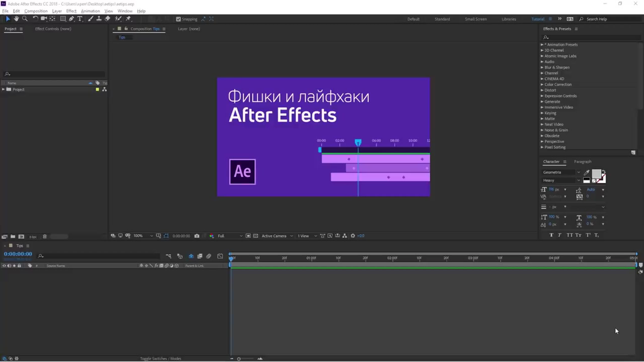Click the yellow label color of Project folder
Image resolution: width=644 pixels, height=362 pixels.
point(97,89)
